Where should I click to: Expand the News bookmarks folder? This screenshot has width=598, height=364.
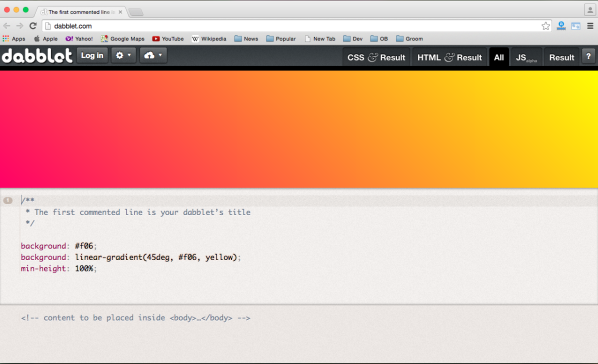[246, 39]
